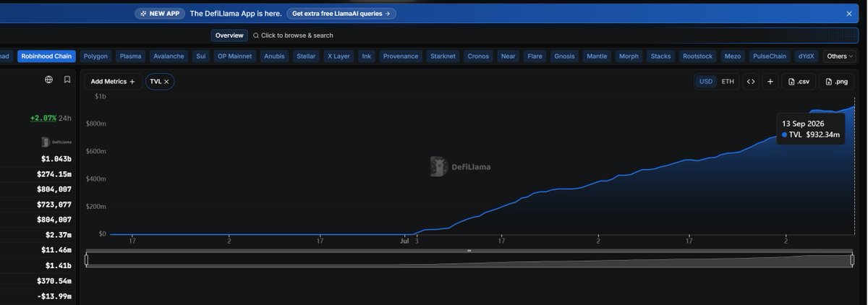Select the Overview tab
The width and height of the screenshot is (868, 305).
[229, 35]
